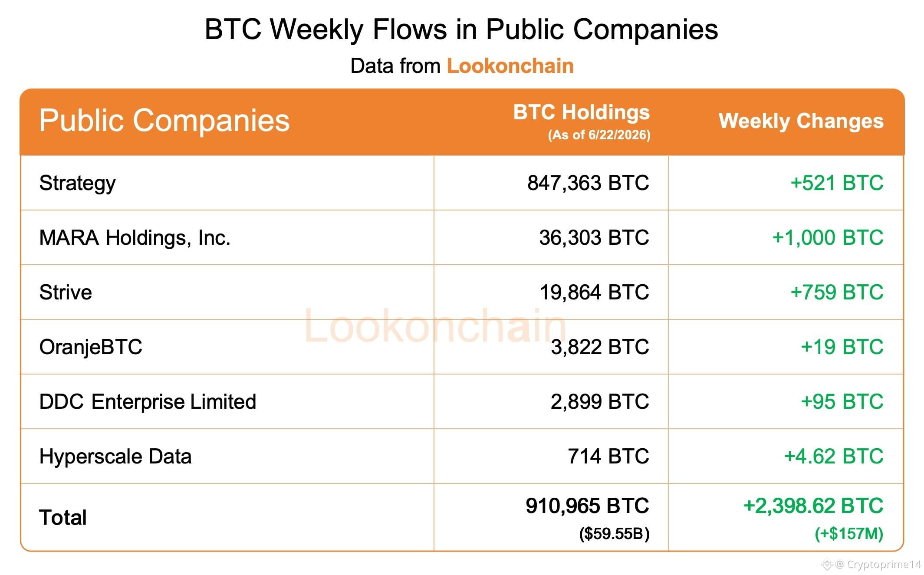Click the Binance logo icon beside Cryptoprime14
The height and width of the screenshot is (575, 924).
[x=827, y=565]
